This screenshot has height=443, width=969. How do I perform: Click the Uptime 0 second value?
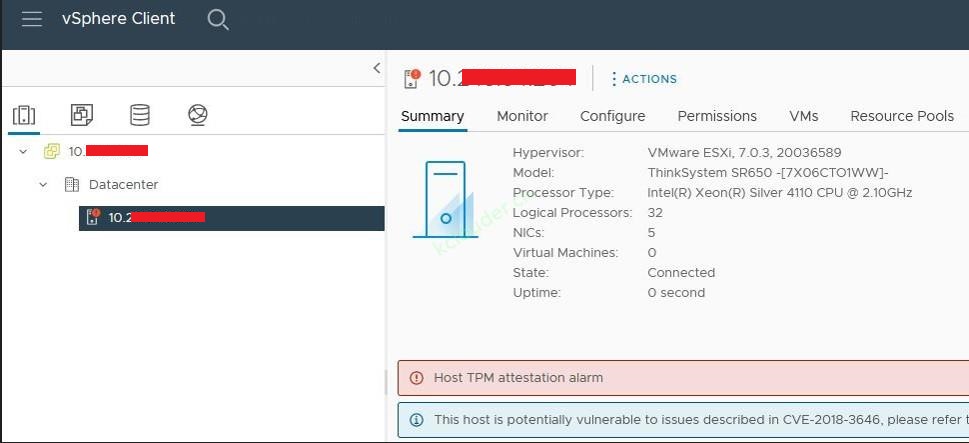coord(676,293)
